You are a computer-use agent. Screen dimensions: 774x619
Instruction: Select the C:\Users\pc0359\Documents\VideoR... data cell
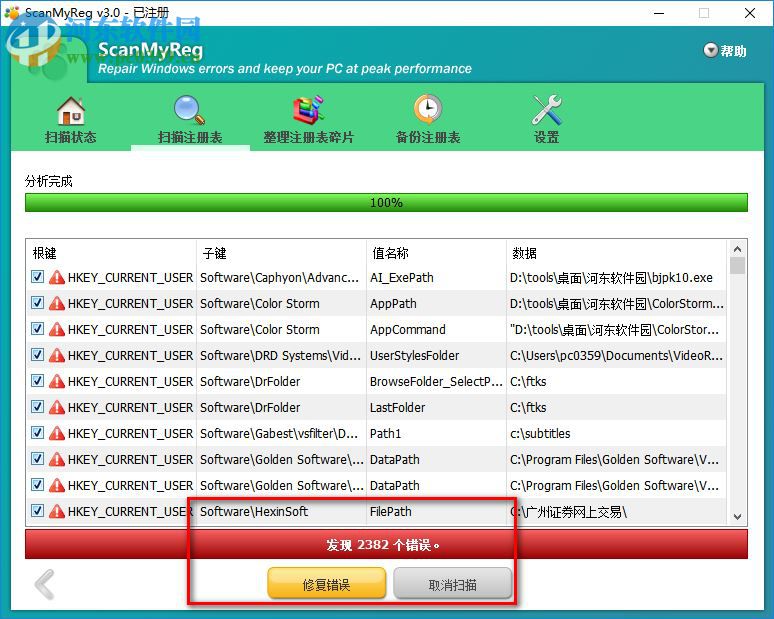click(x=617, y=356)
